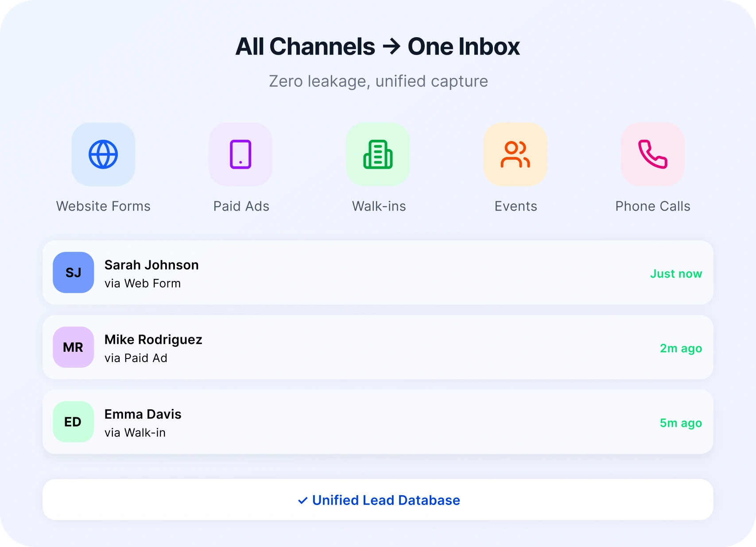Click 'Zero leakage, unified capture' subtitle
This screenshot has width=756, height=547.
point(379,81)
